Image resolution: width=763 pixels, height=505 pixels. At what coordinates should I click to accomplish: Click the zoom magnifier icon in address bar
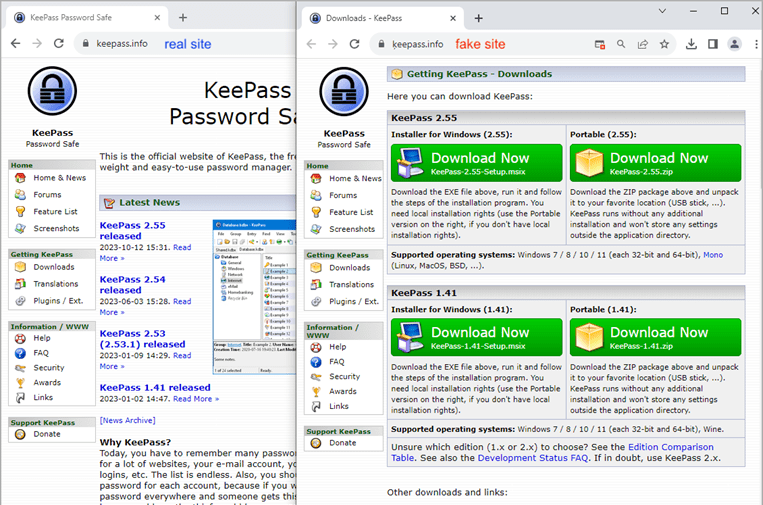coord(621,44)
